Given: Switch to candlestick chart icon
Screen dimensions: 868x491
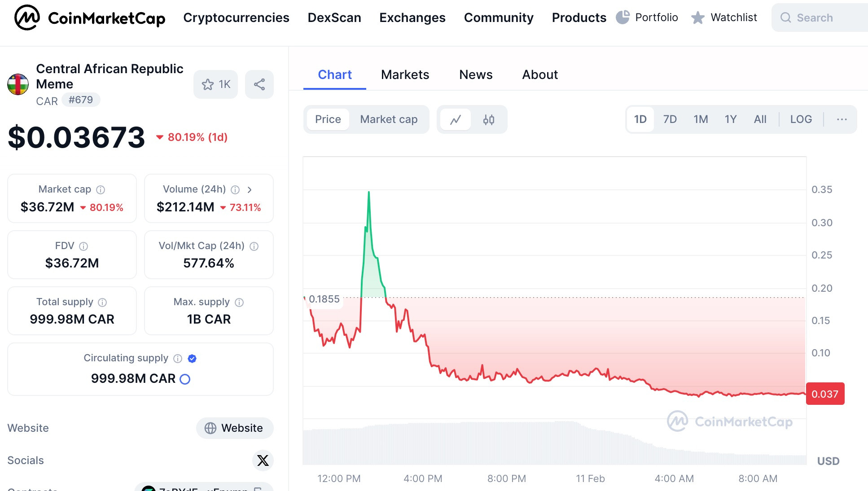Looking at the screenshot, I should tap(489, 119).
